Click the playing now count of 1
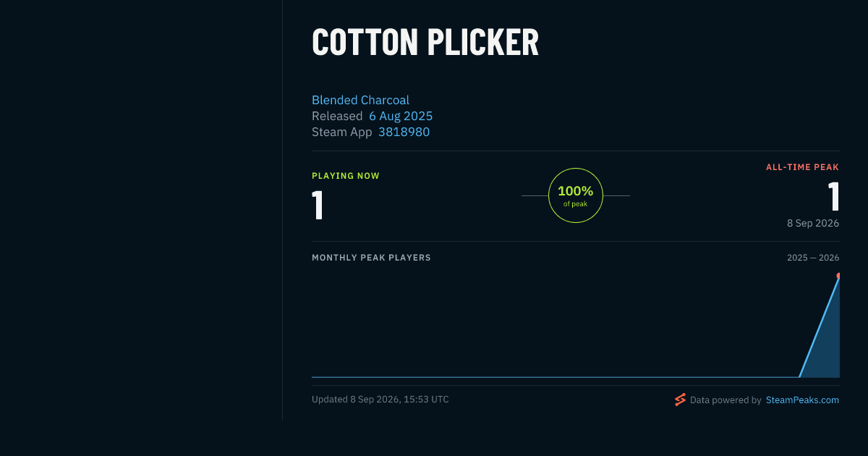 318,206
